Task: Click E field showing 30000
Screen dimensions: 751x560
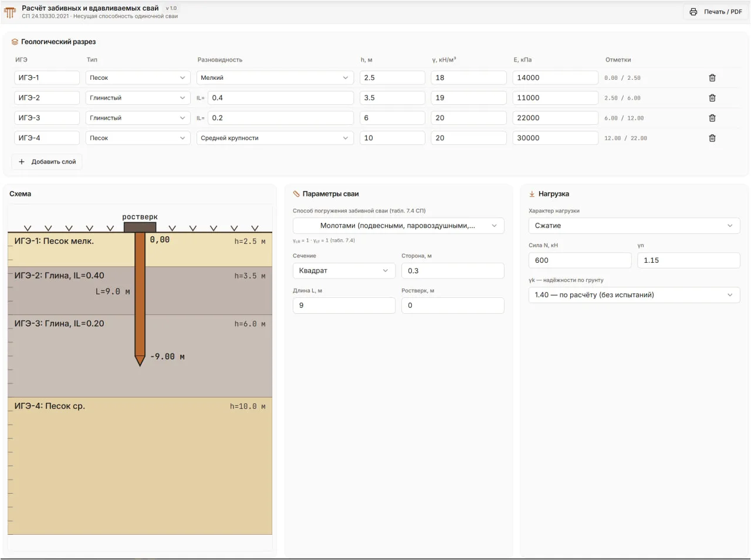Action: coord(556,138)
